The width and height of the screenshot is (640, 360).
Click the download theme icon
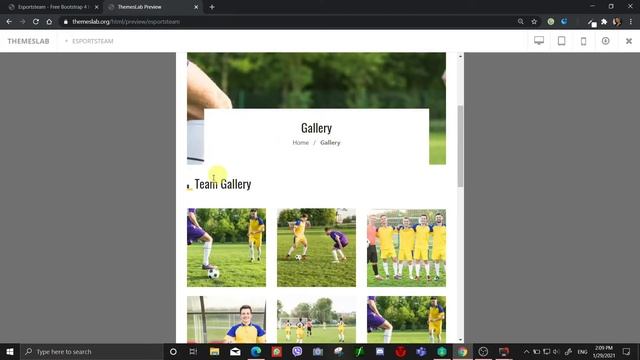coord(605,41)
